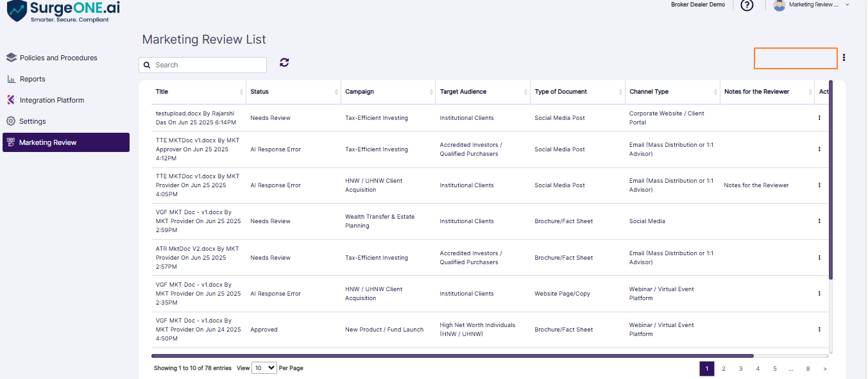Open Reports via the bar-chart icon
Image resolution: width=868 pixels, height=379 pixels.
click(10, 78)
